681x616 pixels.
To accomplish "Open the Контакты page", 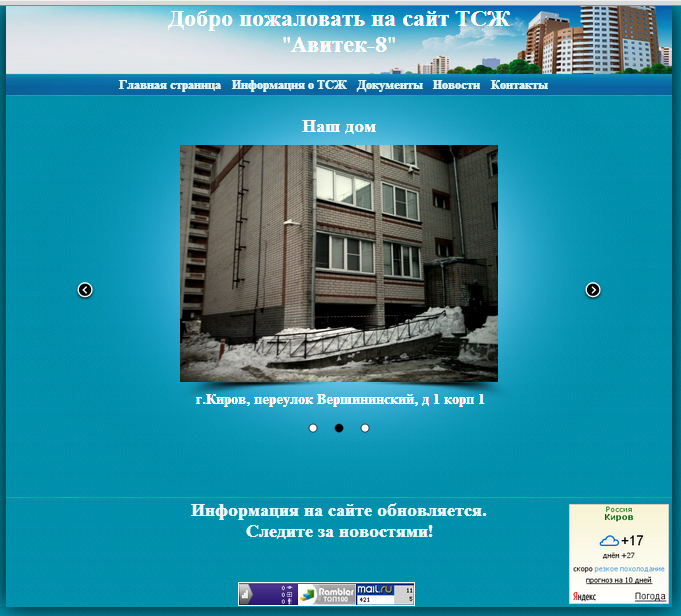I will pyautogui.click(x=519, y=85).
